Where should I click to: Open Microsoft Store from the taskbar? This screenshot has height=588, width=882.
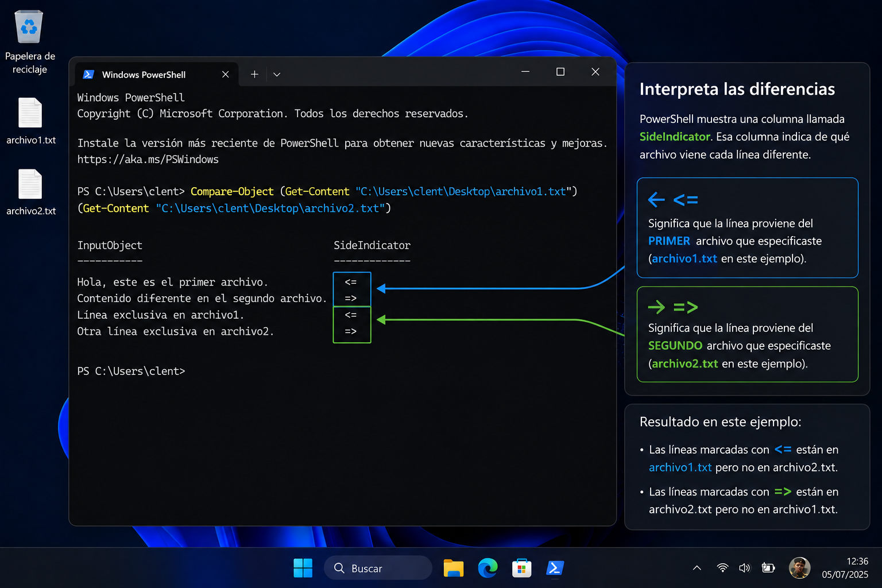click(x=521, y=568)
